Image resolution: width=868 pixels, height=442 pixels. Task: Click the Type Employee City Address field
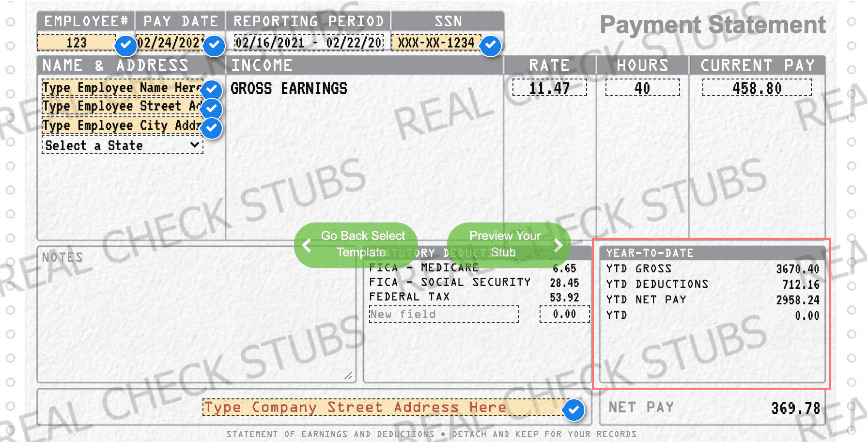pyautogui.click(x=122, y=126)
